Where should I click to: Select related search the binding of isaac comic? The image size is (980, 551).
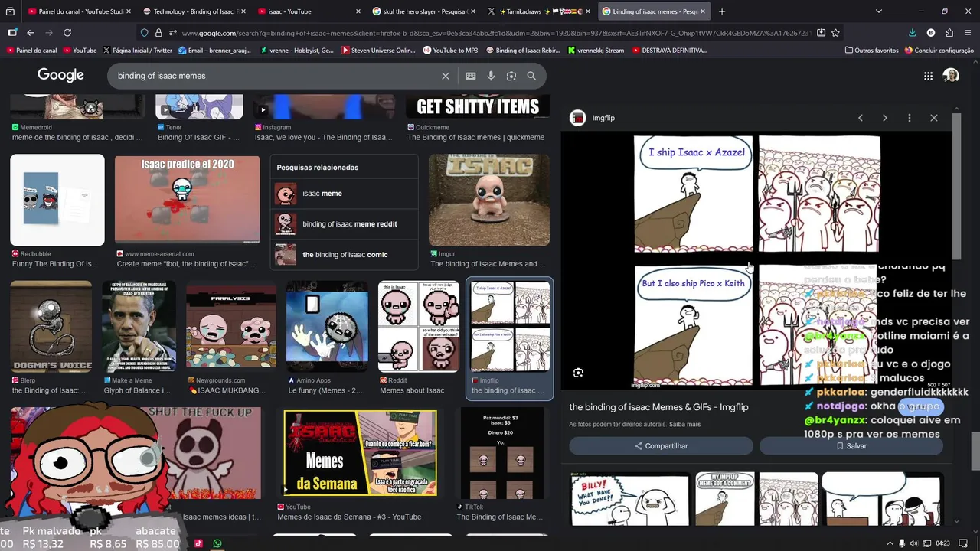pyautogui.click(x=344, y=255)
